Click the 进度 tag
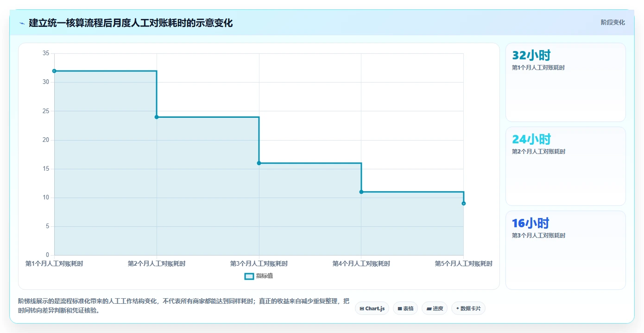Screen dimensions: 644x333 [435, 308]
